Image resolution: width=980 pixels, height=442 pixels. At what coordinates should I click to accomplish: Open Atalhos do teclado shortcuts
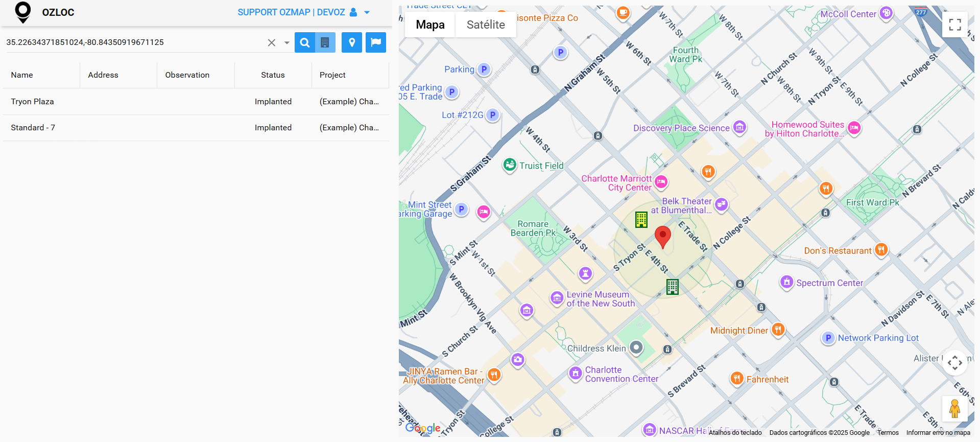(x=735, y=433)
